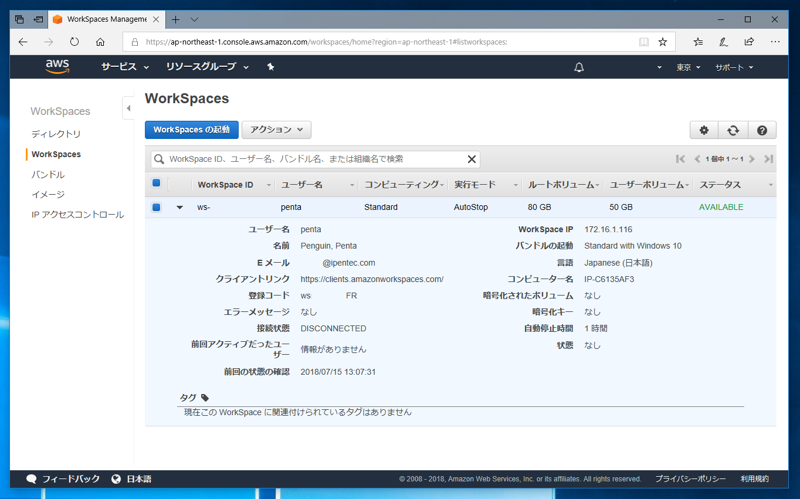Click the フィードバック link in the footer

coord(71,479)
